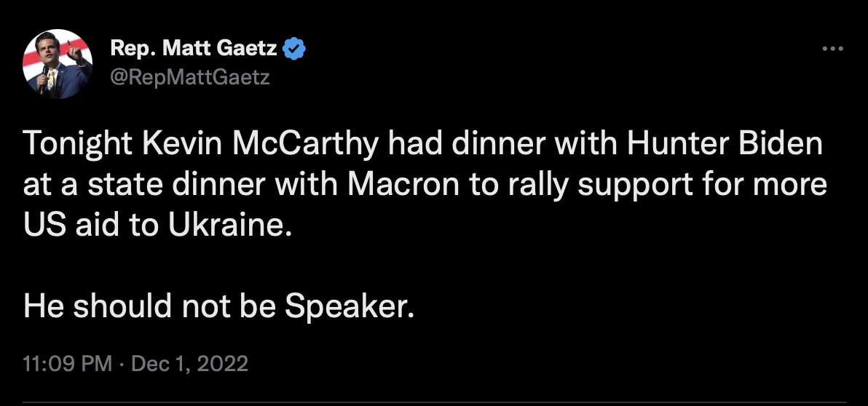Click the word Tonight starting the tweet

coord(77,145)
